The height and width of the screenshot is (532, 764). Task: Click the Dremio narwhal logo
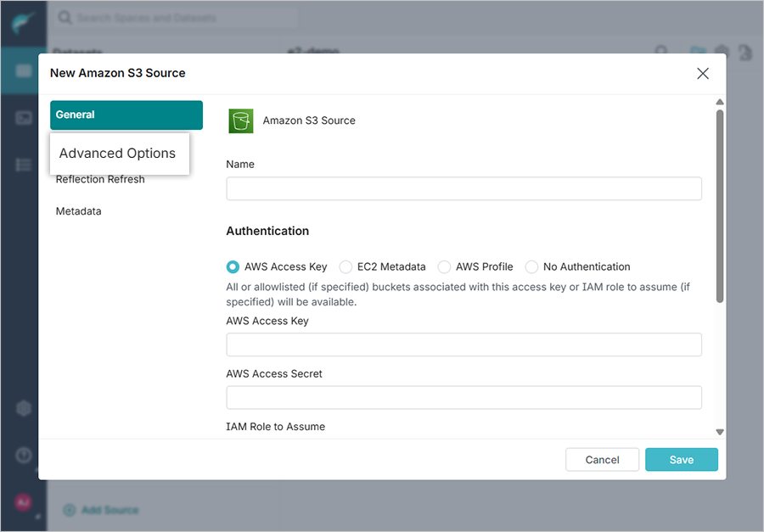click(23, 22)
